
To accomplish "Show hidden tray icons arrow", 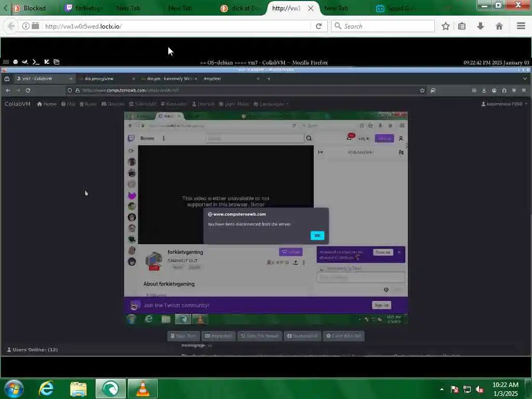I will [442, 389].
